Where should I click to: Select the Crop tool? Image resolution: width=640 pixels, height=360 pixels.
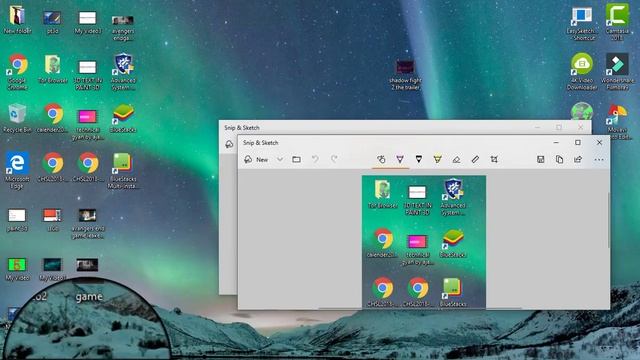[494, 159]
